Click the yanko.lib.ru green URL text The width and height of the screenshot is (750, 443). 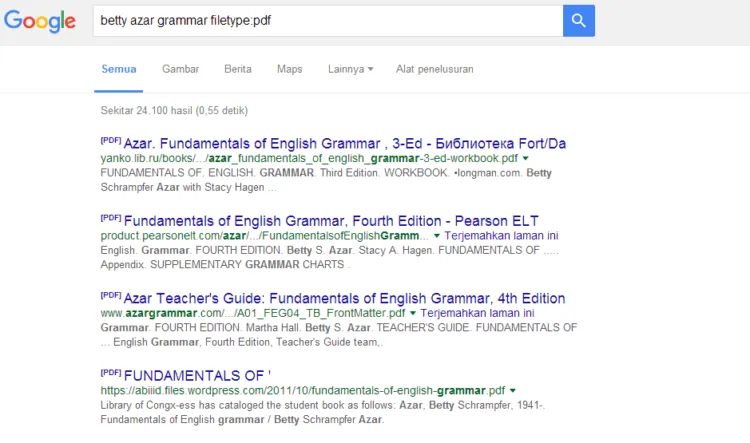309,158
